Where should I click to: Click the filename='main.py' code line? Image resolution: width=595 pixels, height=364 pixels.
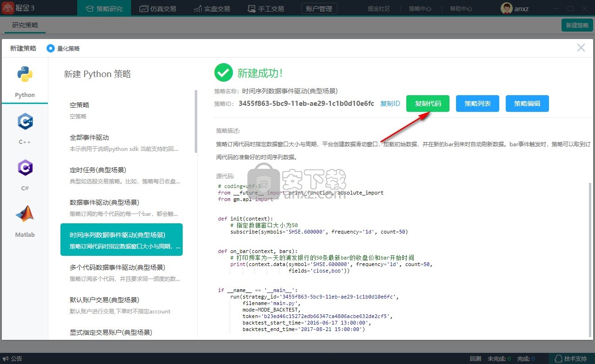[x=271, y=303]
